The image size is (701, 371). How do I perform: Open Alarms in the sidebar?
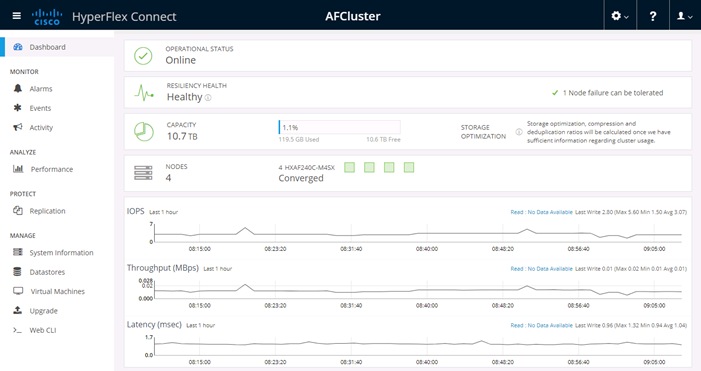pyautogui.click(x=41, y=89)
